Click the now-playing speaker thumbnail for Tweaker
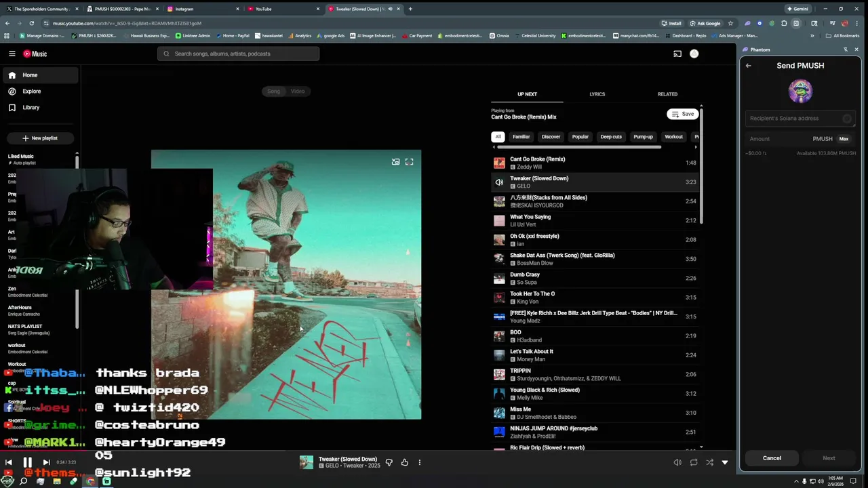The width and height of the screenshot is (868, 488). pyautogui.click(x=499, y=182)
